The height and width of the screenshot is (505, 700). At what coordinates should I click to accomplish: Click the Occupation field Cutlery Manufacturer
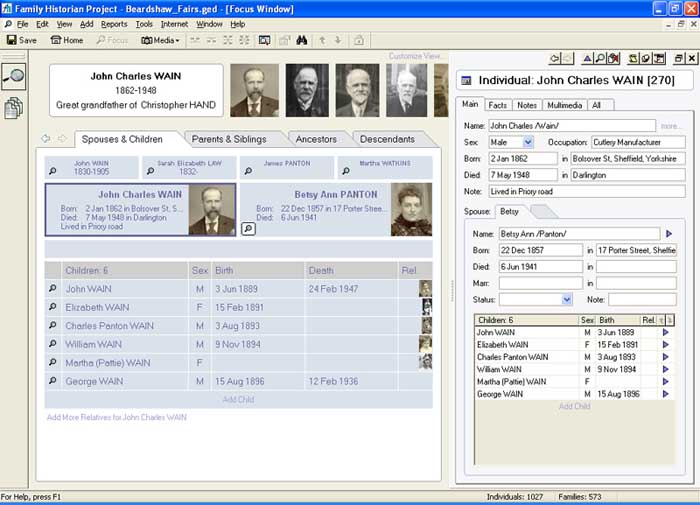(637, 143)
